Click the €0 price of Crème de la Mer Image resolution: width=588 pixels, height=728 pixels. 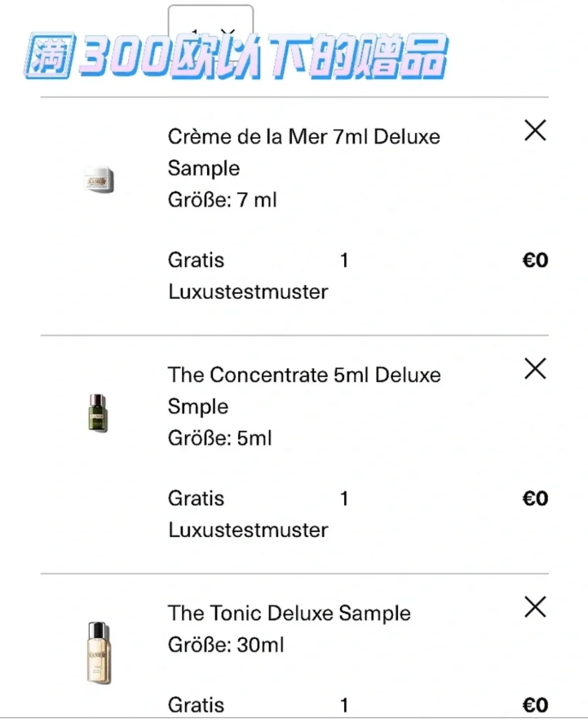point(535,260)
